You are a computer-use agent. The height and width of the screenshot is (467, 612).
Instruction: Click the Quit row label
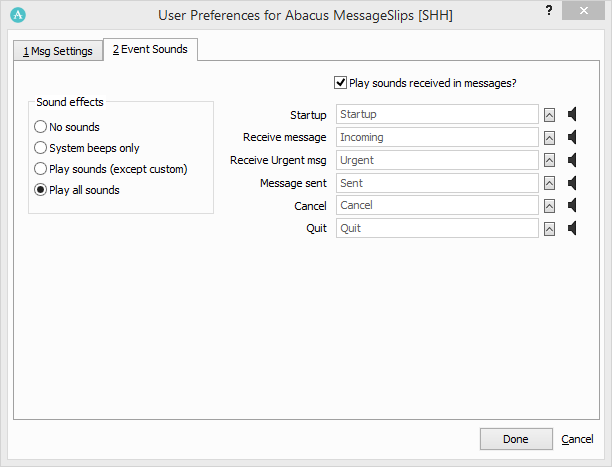tap(317, 228)
